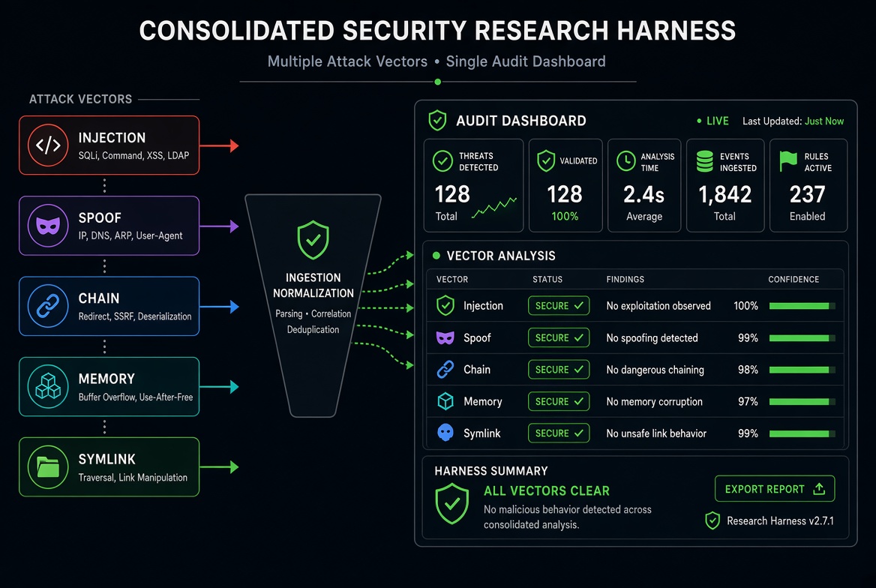876x588 pixels.
Task: Click the Memory confidence bar
Action: click(x=802, y=401)
